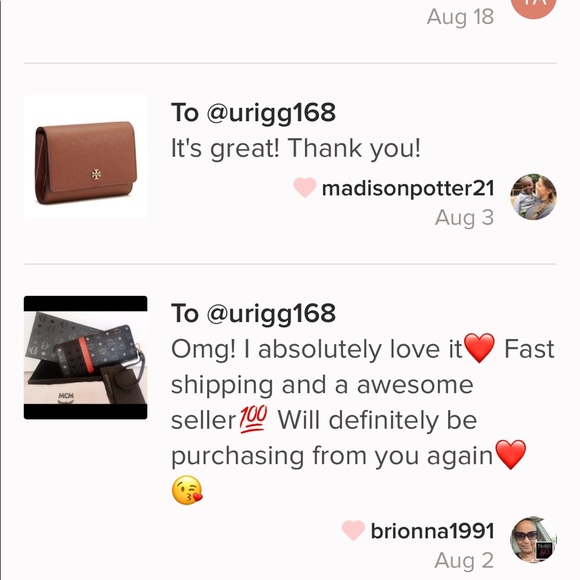Screen dimensions: 580x580
Task: Open the partially visible salmon avatar at top
Action: point(533,7)
